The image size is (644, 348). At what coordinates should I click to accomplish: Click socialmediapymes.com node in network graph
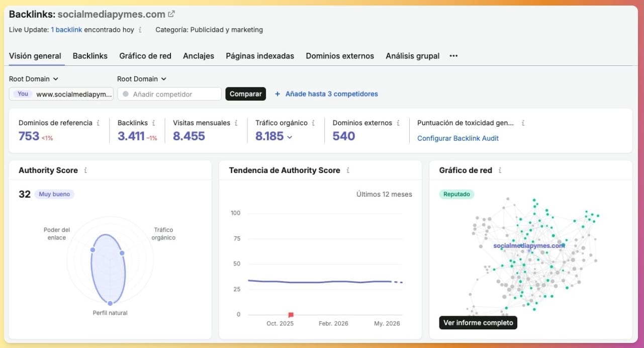point(529,246)
